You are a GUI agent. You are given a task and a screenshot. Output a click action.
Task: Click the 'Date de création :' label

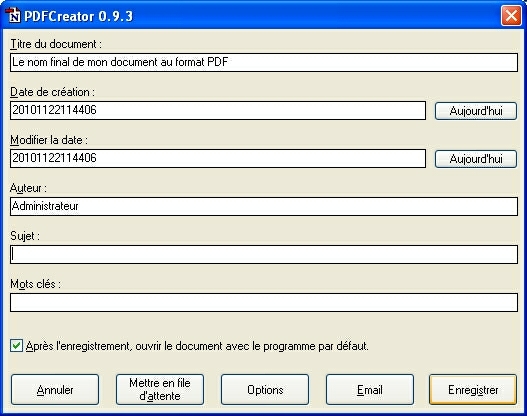(x=52, y=92)
